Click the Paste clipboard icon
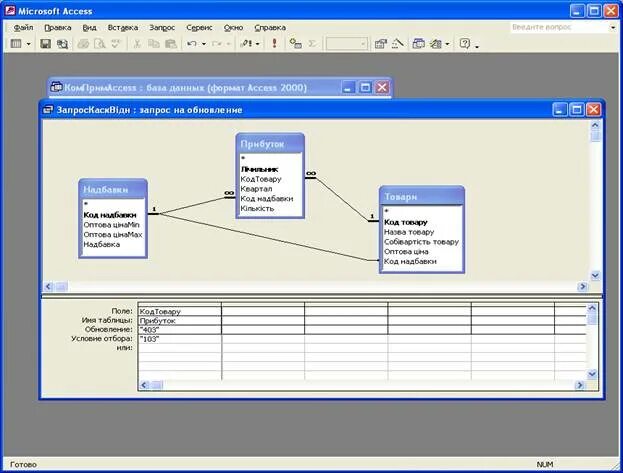The width and height of the screenshot is (623, 473). [x=170, y=43]
